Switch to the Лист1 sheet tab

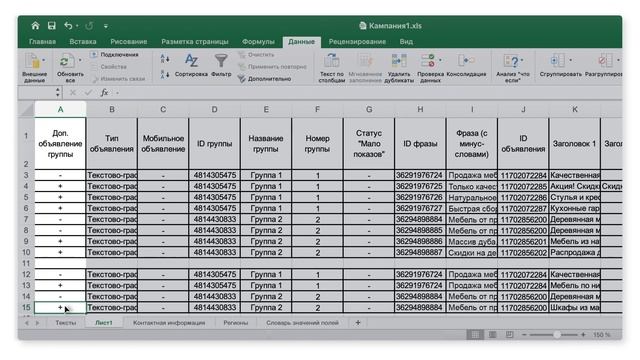[104, 322]
